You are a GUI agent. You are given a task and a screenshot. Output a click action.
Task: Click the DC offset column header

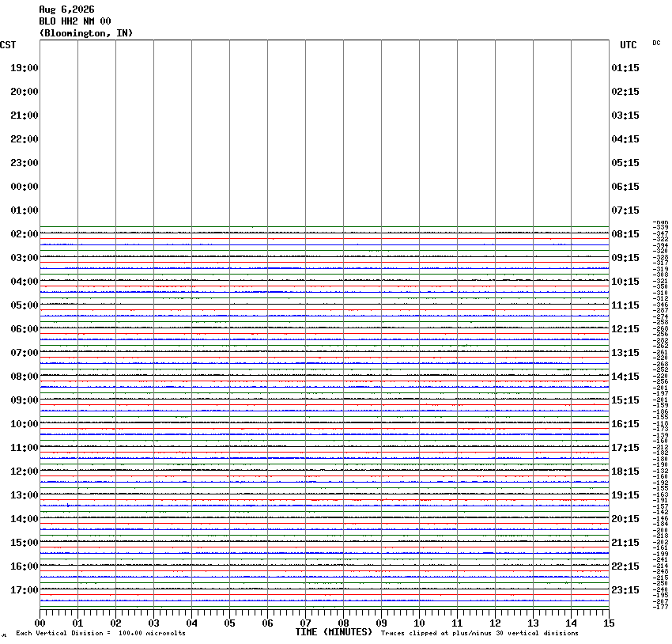[656, 43]
